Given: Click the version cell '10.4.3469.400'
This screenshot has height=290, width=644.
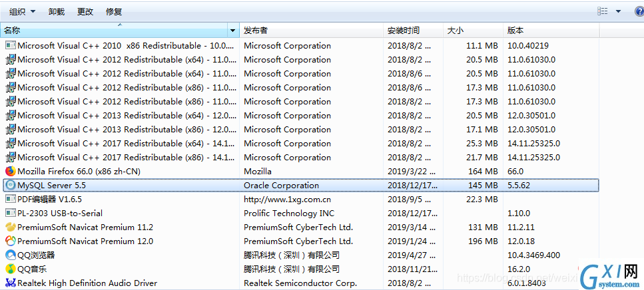Looking at the screenshot, I should 533,255.
